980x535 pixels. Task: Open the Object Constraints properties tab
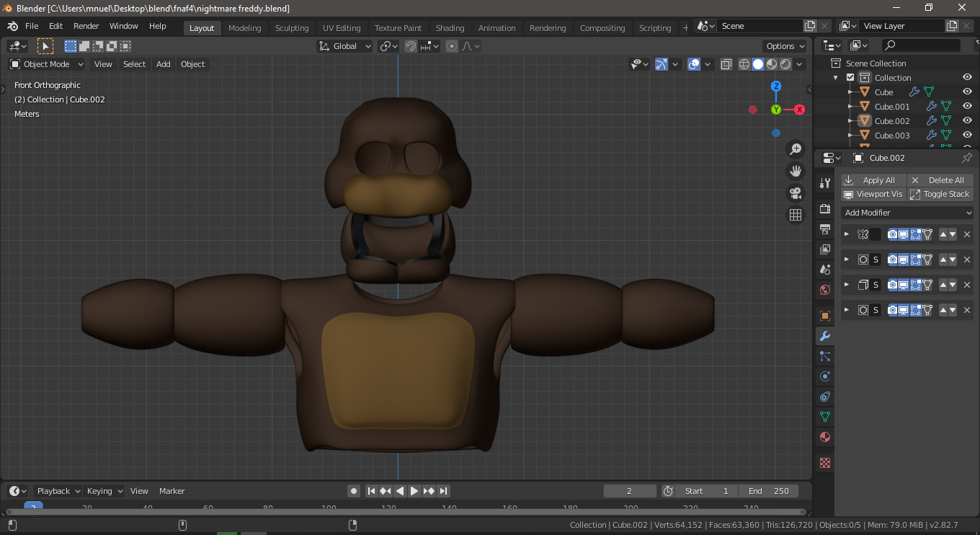click(x=825, y=397)
